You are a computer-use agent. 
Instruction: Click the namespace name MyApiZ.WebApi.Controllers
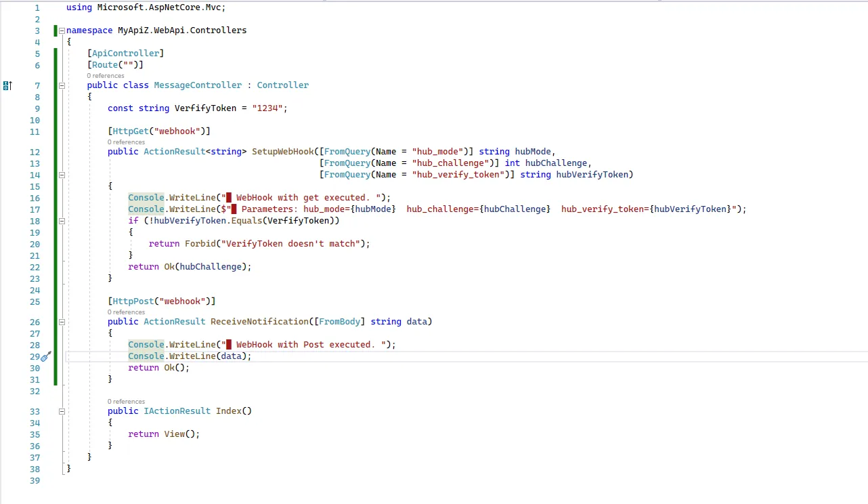[182, 30]
